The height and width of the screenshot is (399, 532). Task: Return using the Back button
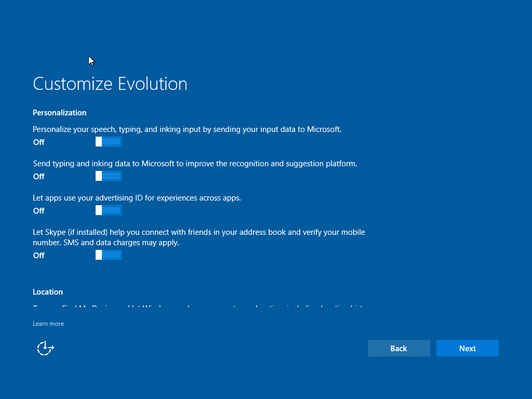pyautogui.click(x=398, y=348)
